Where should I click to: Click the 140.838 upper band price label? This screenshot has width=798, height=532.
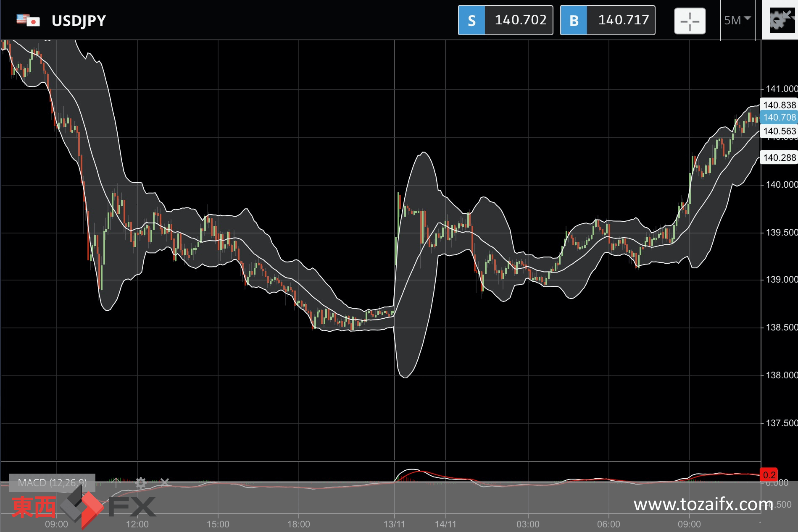[779, 105]
